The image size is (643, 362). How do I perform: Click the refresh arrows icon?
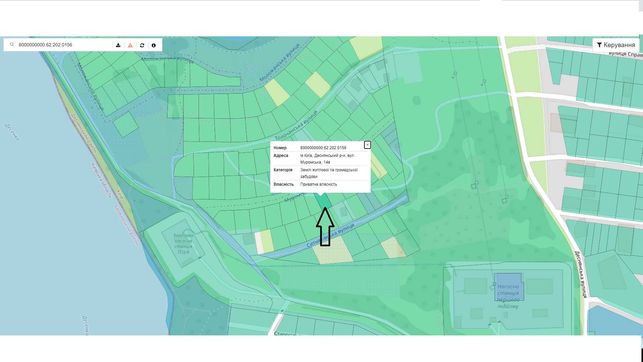click(142, 45)
